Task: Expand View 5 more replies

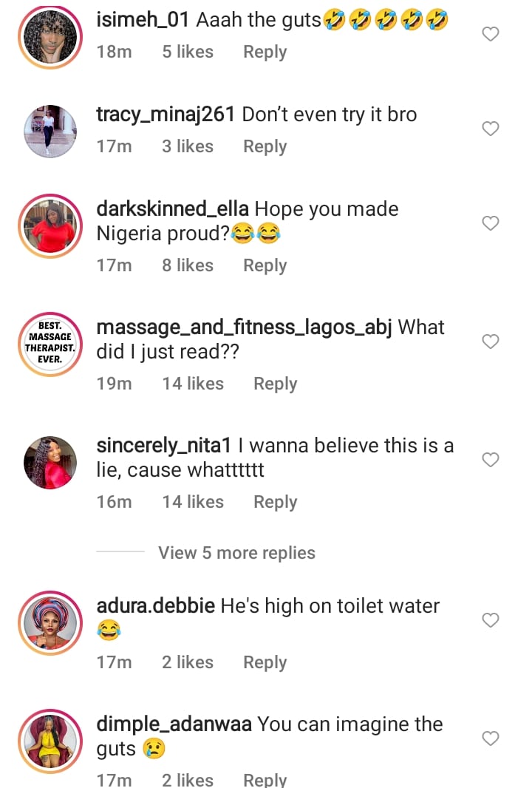Action: coord(236,553)
